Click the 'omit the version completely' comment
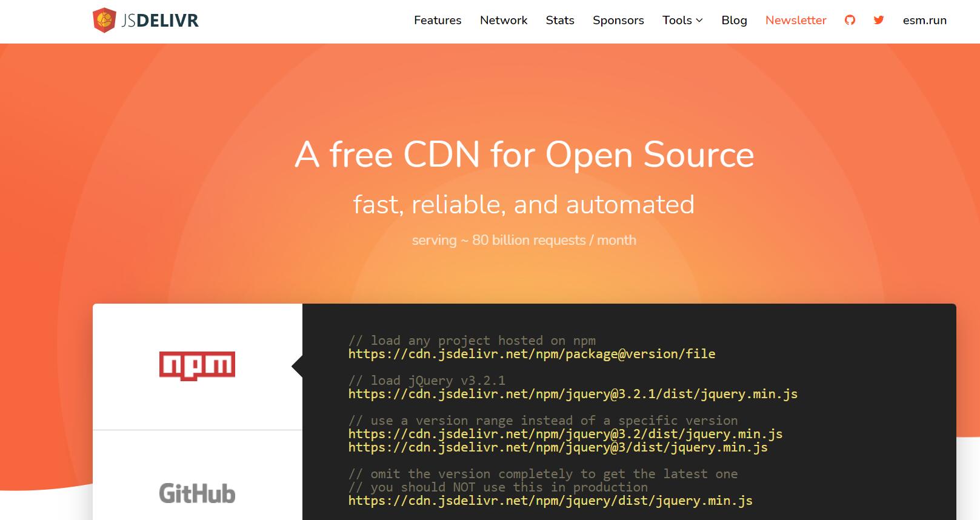The width and height of the screenshot is (980, 520). click(x=543, y=474)
